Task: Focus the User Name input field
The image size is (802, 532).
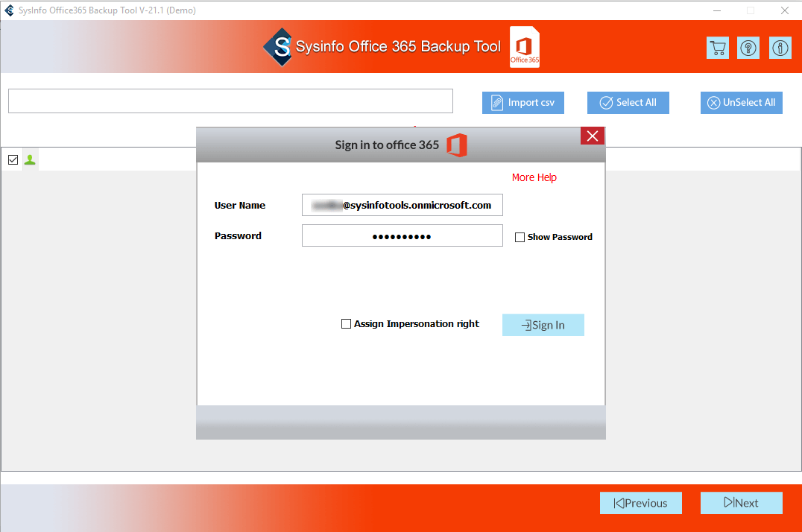Action: (402, 205)
